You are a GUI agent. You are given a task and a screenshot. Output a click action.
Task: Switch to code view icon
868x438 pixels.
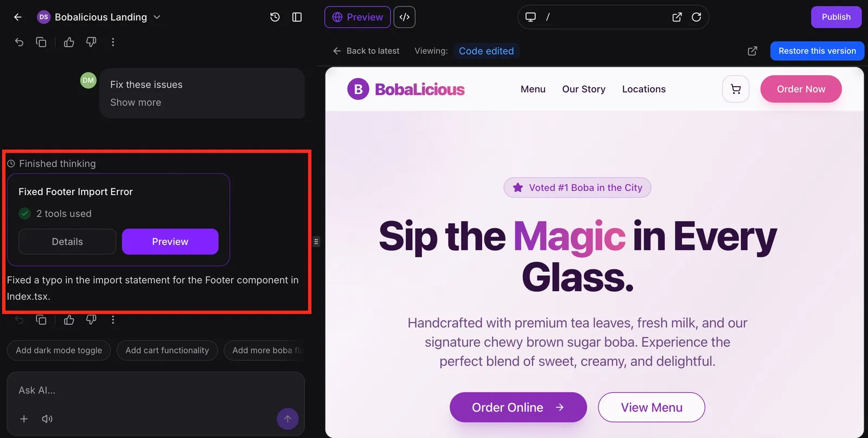coord(404,17)
